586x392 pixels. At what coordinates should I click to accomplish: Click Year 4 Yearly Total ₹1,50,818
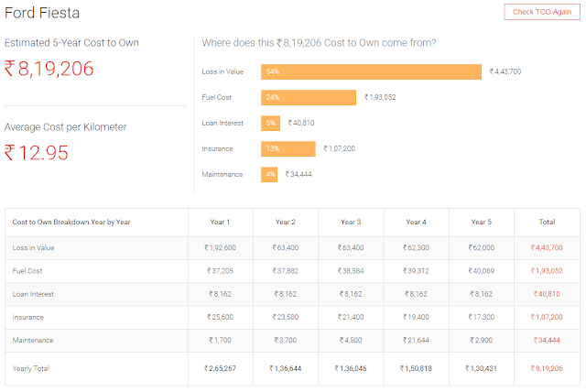(416, 368)
